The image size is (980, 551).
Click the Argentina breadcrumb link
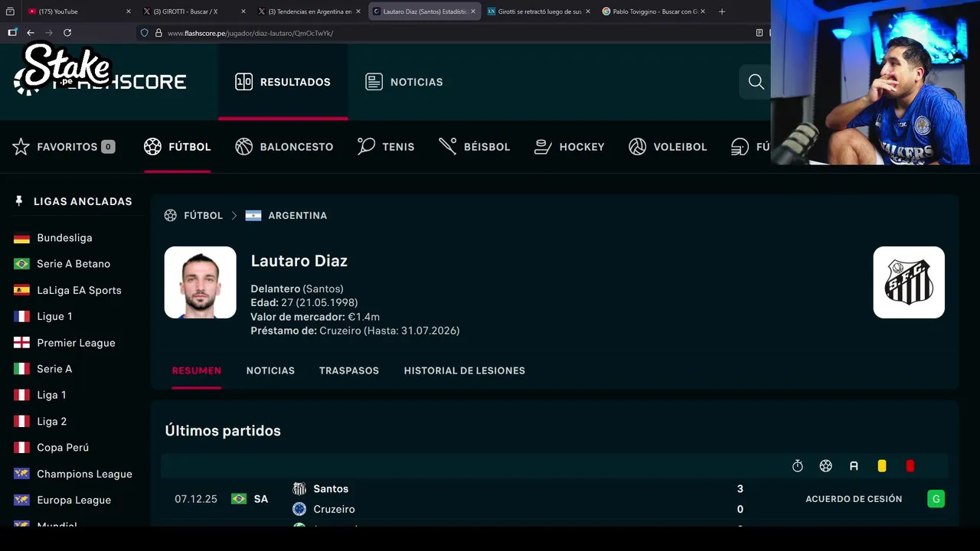pos(297,216)
